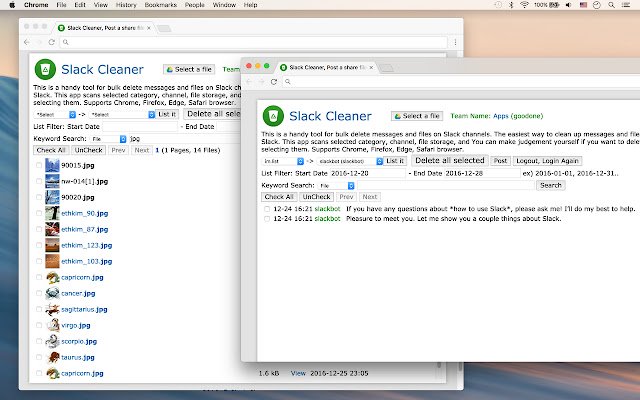Tick the checkbox for cancer.jpg

tap(39, 293)
